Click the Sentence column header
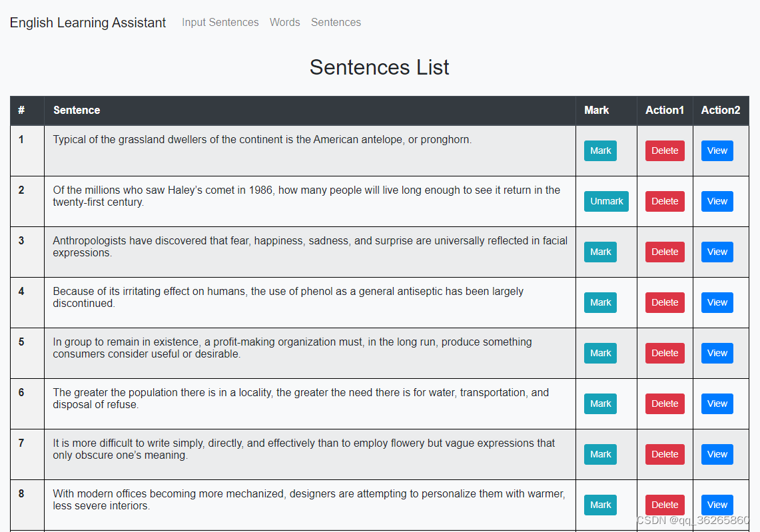The height and width of the screenshot is (532, 760). 77,111
